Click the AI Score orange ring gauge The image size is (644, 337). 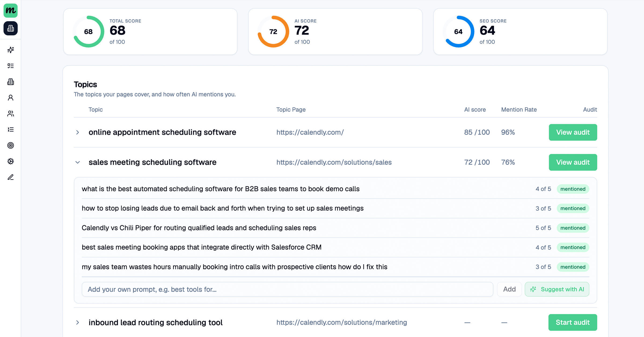[273, 32]
